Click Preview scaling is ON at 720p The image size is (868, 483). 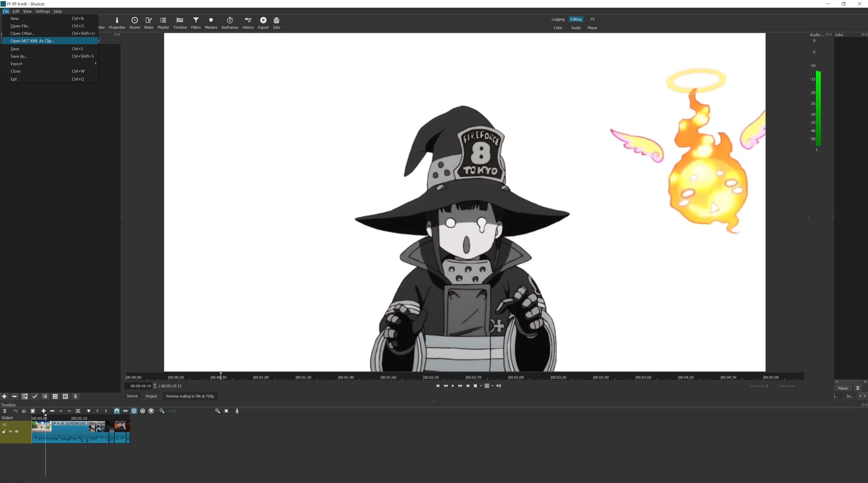tap(190, 396)
